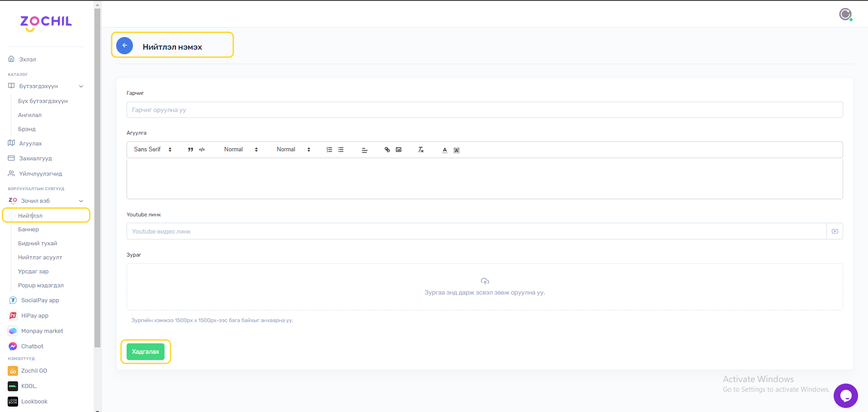Image resolution: width=868 pixels, height=412 pixels.
Task: Click the blue back arrow button
Action: 124,46
